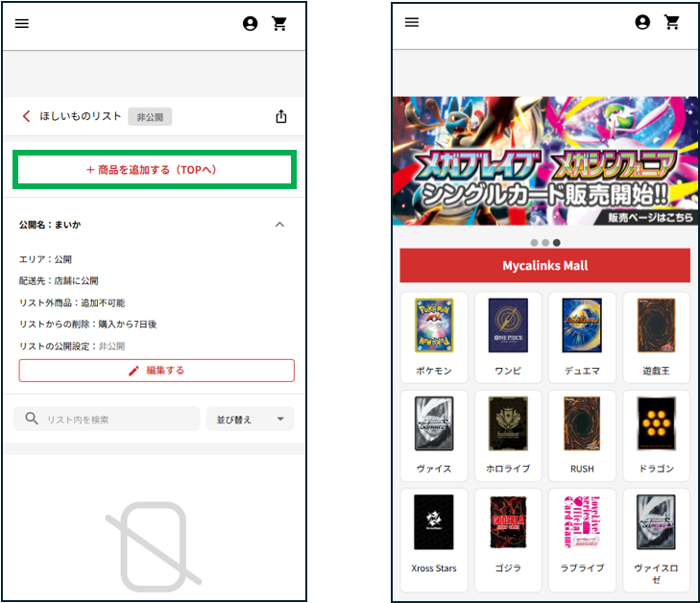The width and height of the screenshot is (700, 603).
Task: Collapse the 公開名：まいか details section
Action: (279, 224)
